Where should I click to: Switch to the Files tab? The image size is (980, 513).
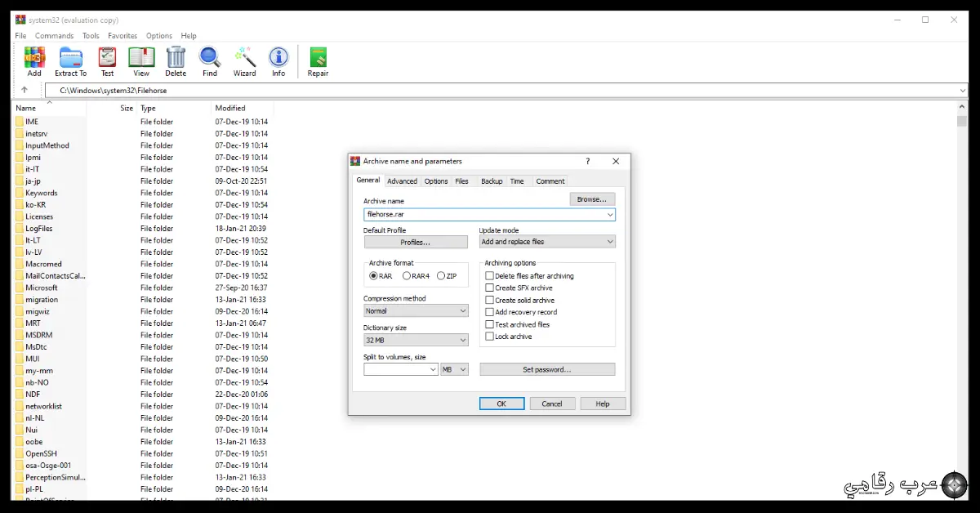click(462, 181)
